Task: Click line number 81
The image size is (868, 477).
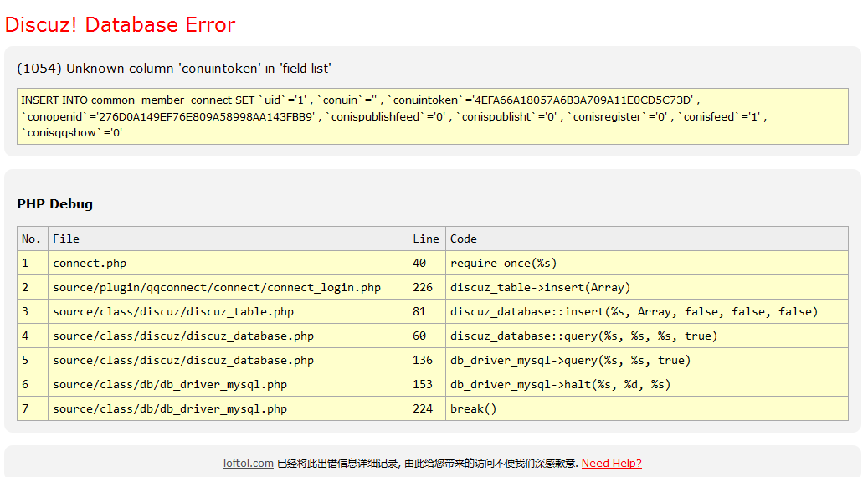Action: click(x=427, y=311)
